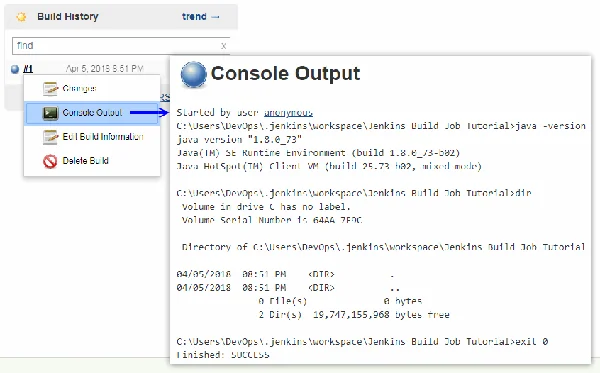Click the Volume Serial Number line
This screenshot has width=600, height=373.
[x=272, y=220]
